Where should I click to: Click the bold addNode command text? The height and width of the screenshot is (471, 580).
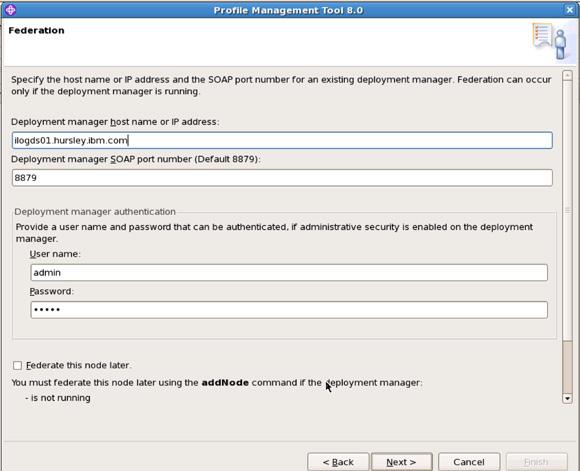[225, 383]
